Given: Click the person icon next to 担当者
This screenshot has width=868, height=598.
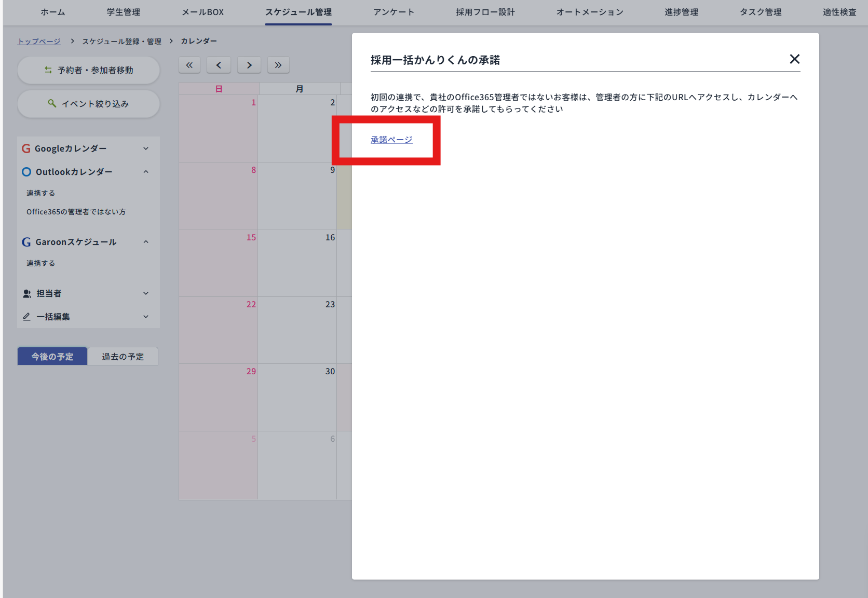Looking at the screenshot, I should [26, 293].
